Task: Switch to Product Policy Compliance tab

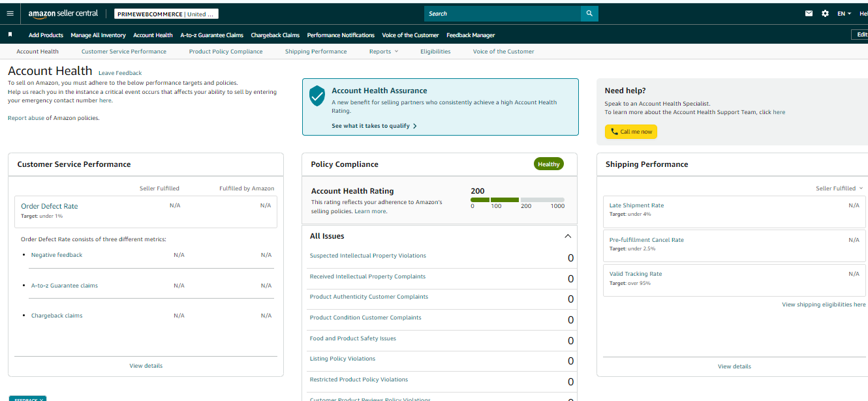Action: 226,52
